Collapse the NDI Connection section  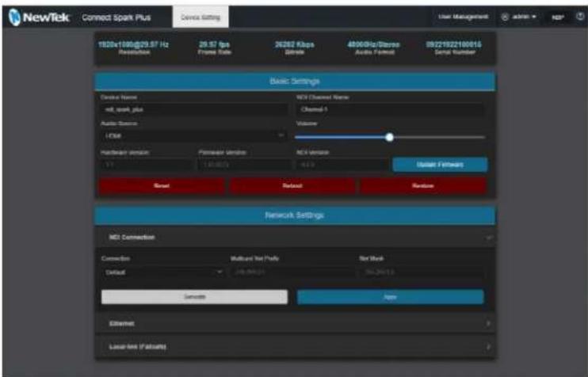(x=294, y=238)
